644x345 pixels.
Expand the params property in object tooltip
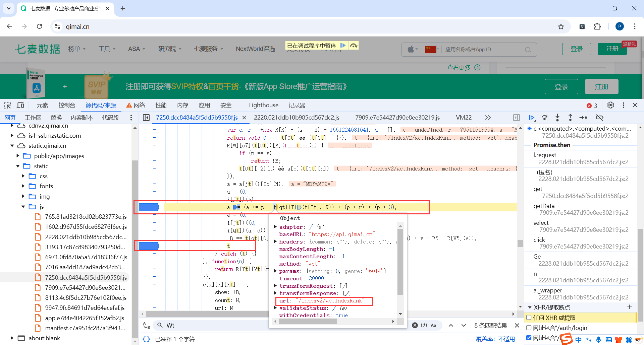pyautogui.click(x=275, y=271)
